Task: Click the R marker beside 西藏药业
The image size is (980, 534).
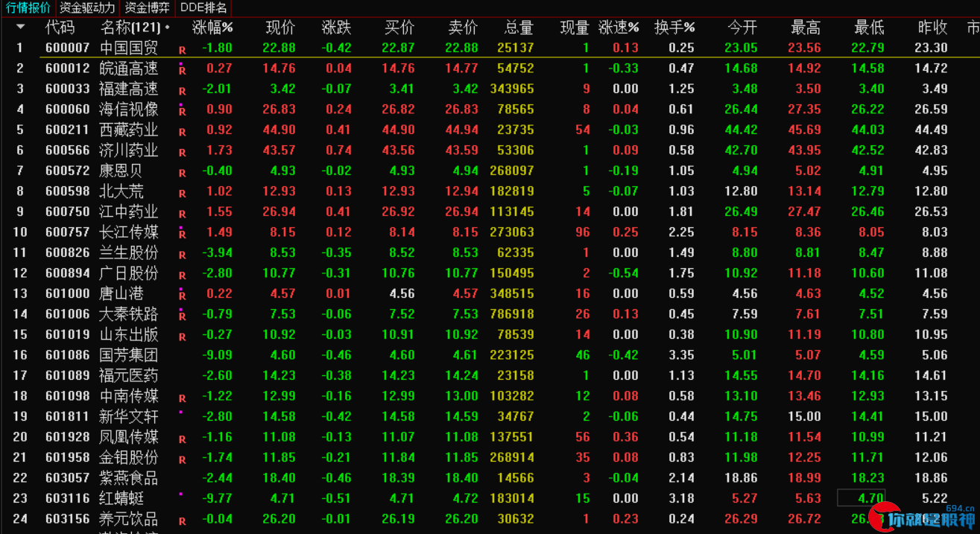Action: click(x=182, y=132)
